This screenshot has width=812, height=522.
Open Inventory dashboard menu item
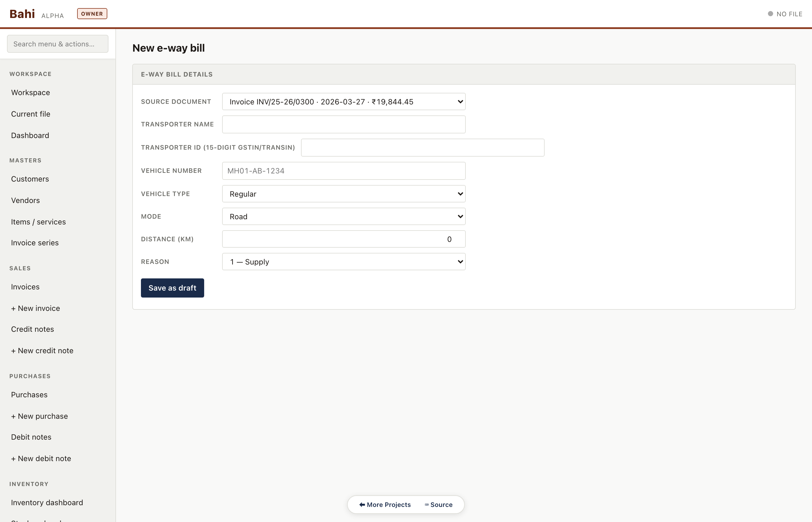pos(47,502)
